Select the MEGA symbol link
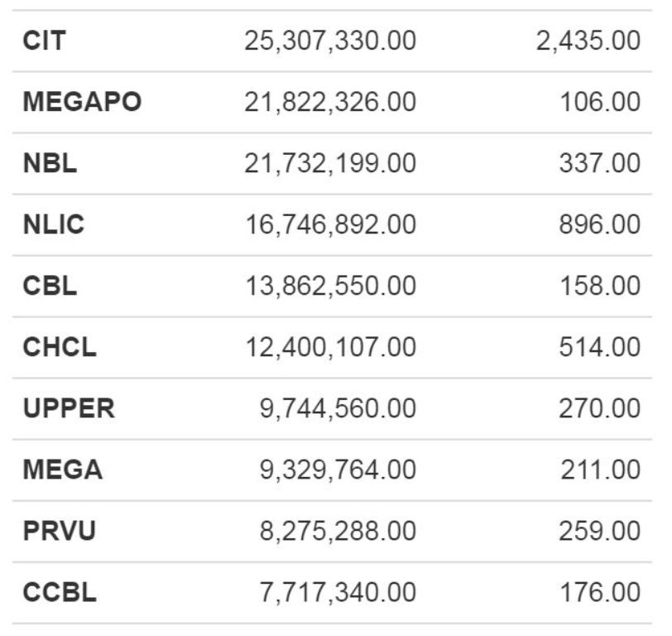 tap(63, 470)
